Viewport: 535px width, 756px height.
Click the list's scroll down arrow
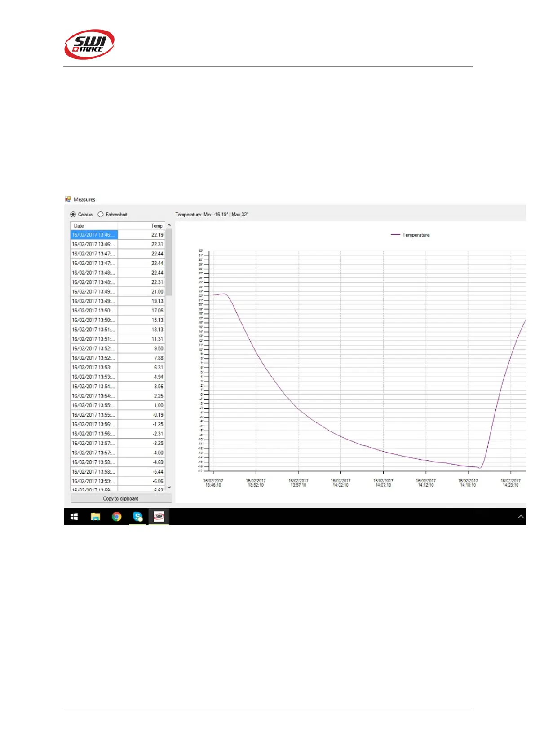coord(169,487)
